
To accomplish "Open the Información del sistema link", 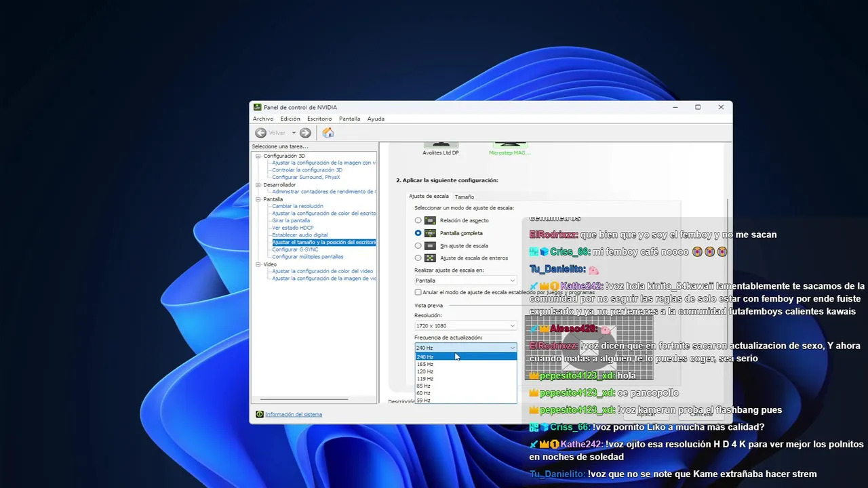I will click(x=294, y=414).
